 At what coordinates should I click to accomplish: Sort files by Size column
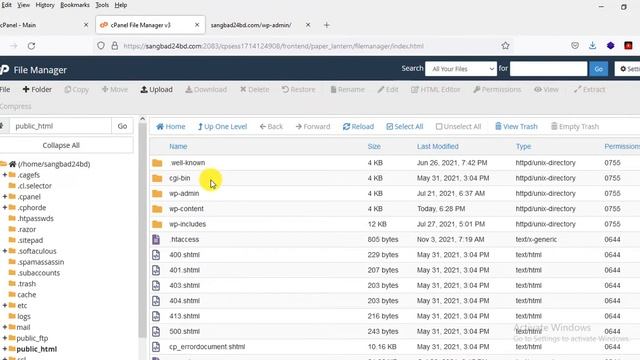click(x=374, y=147)
